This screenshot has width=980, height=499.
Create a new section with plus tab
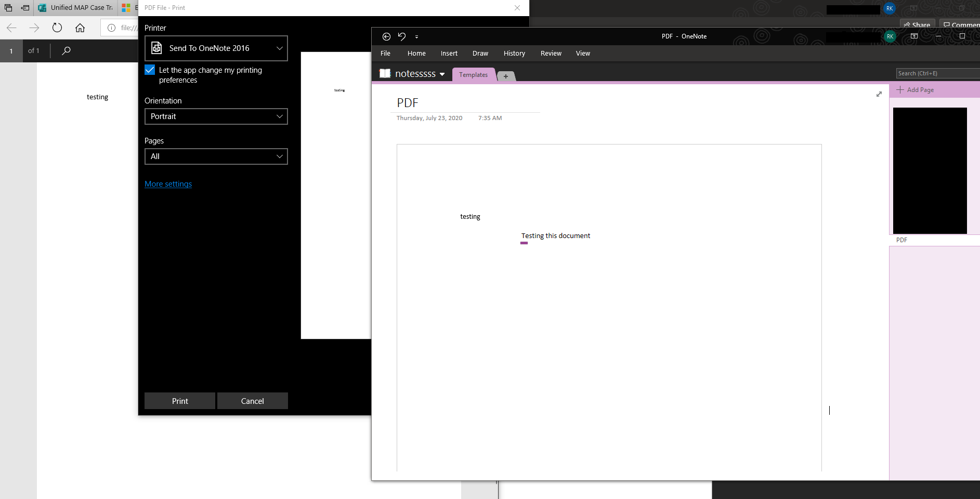coord(506,76)
